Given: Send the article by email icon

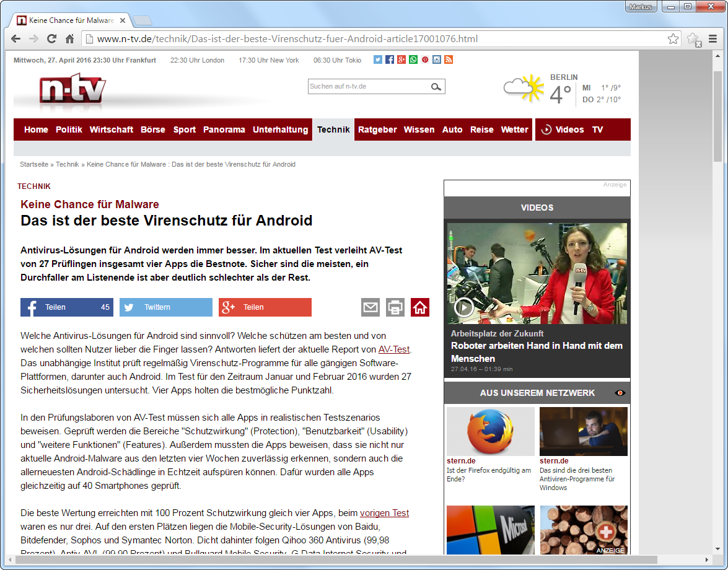Looking at the screenshot, I should 371,307.
